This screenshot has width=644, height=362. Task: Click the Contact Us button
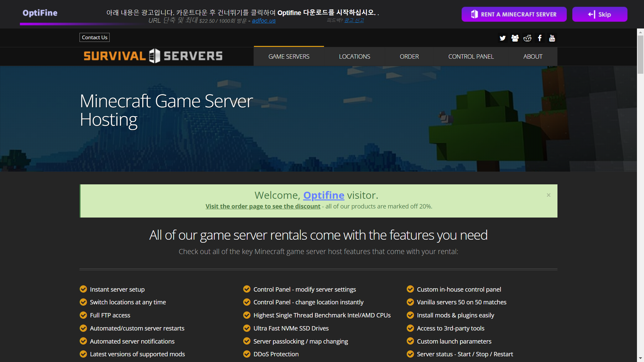click(95, 38)
